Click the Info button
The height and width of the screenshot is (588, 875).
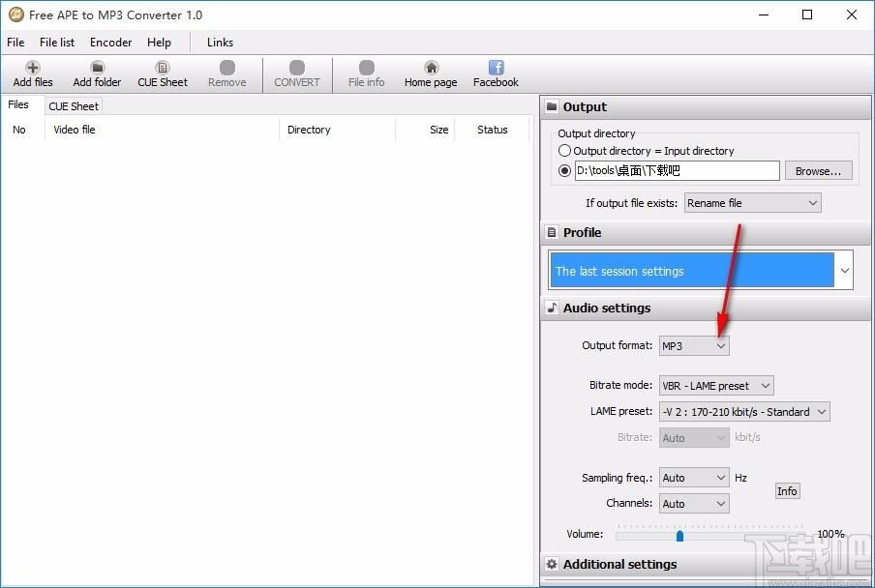[x=787, y=491]
